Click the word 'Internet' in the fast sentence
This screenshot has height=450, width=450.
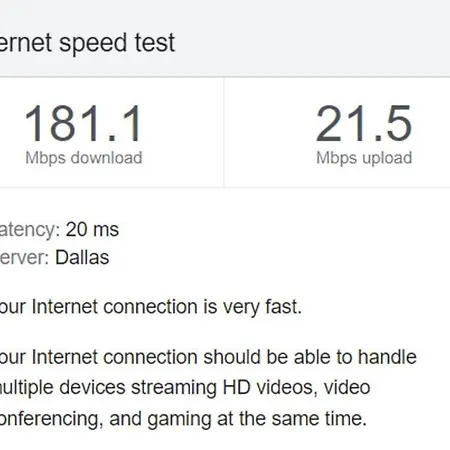click(65, 307)
